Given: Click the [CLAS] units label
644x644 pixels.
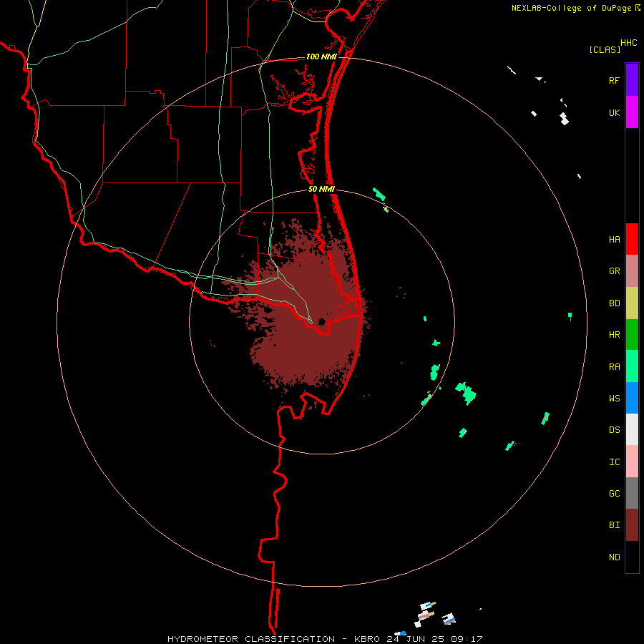Looking at the screenshot, I should tap(605, 49).
